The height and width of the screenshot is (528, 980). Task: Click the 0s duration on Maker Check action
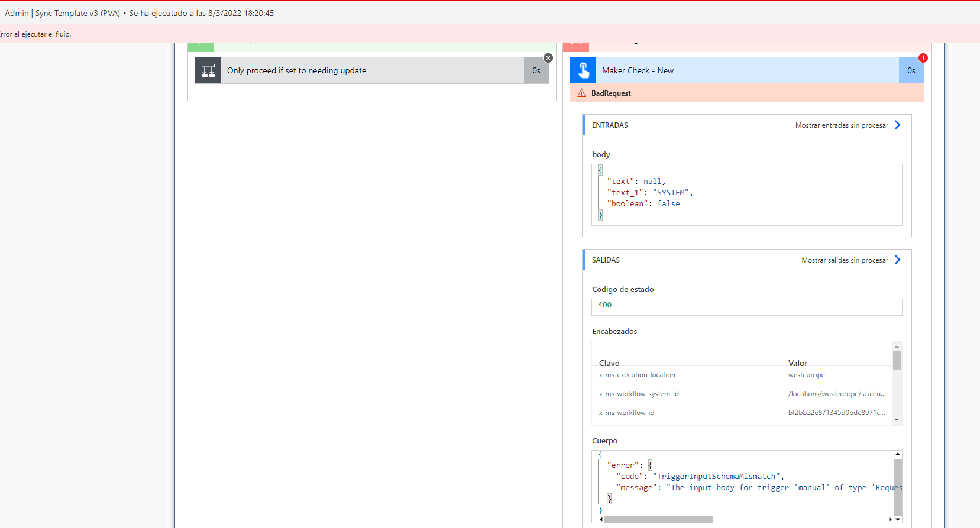(911, 70)
